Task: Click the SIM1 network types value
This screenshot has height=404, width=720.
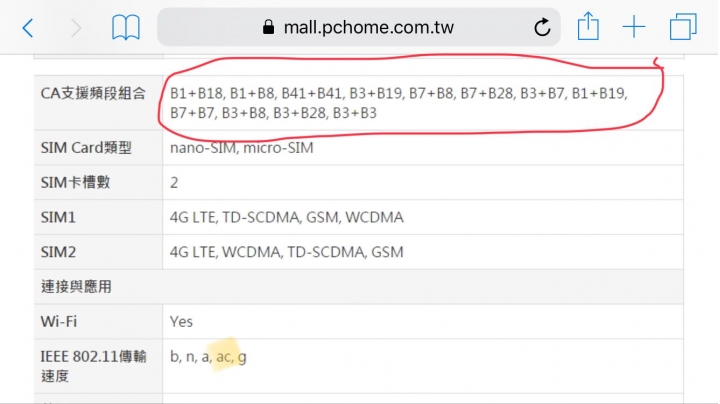Action: pyautogui.click(x=287, y=217)
